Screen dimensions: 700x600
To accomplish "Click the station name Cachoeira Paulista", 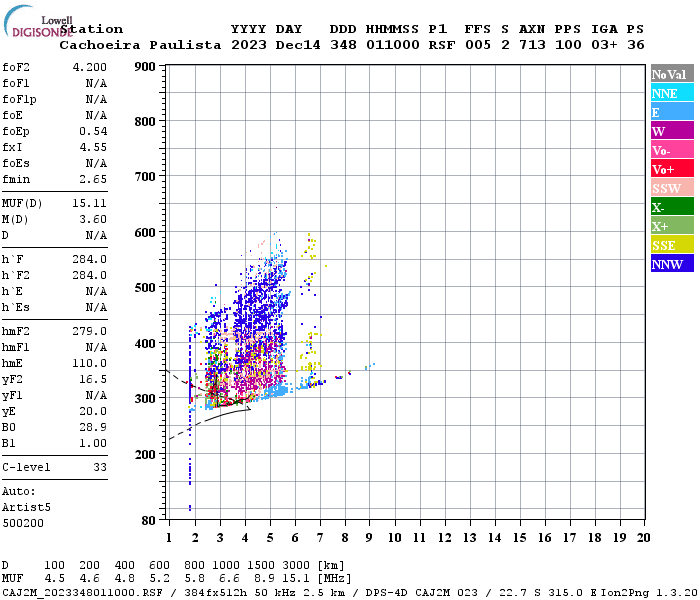I will point(140,45).
